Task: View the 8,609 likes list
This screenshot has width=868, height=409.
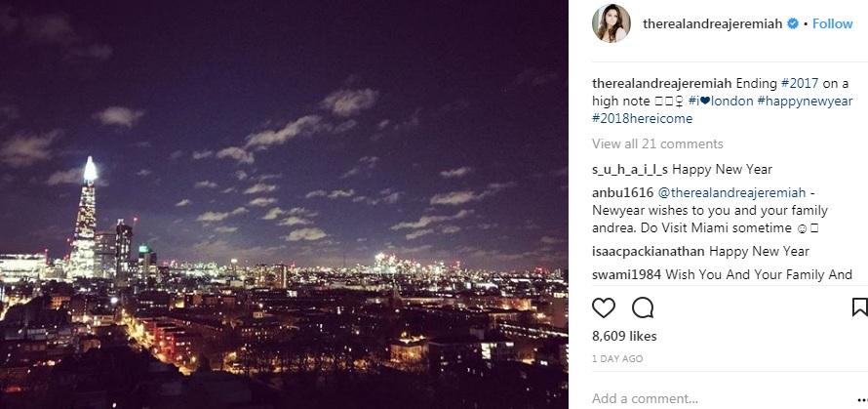Action: tap(624, 336)
